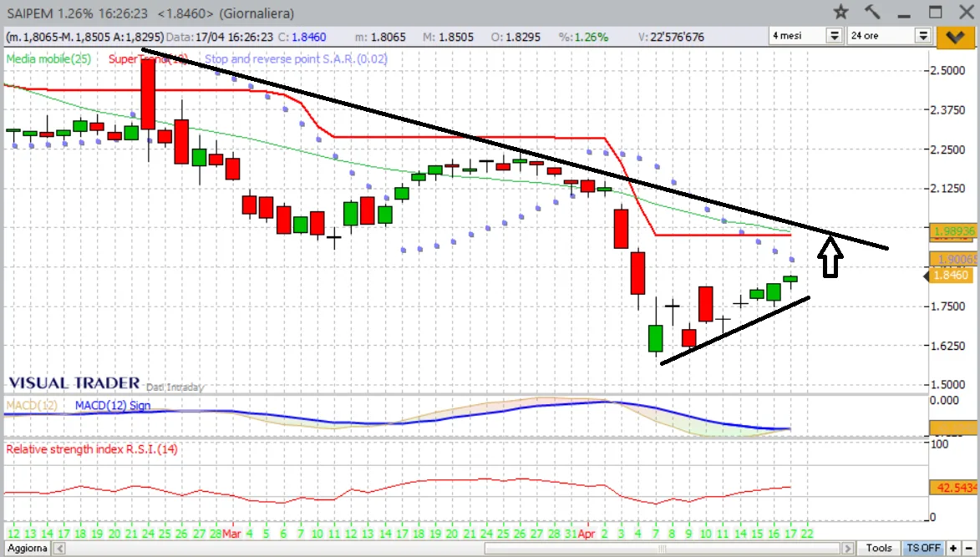Viewport: 980px width, 557px height.
Task: Click the maximum value M: 1.8505
Action: [x=448, y=37]
